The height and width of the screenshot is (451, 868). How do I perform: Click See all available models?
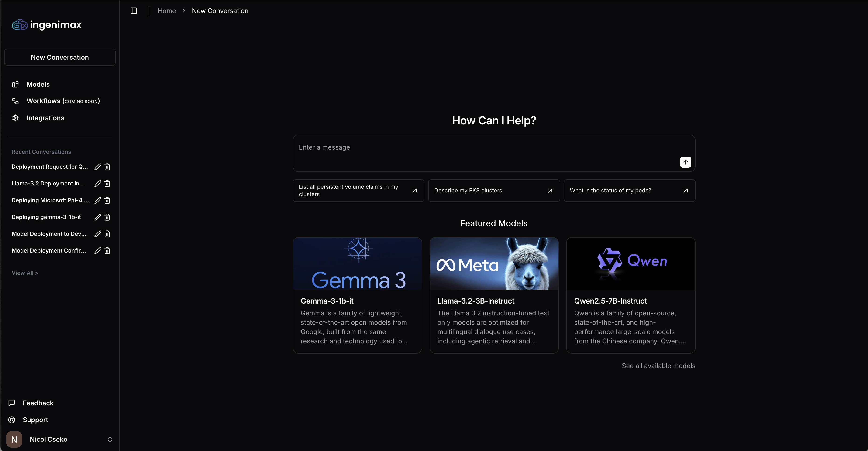coord(658,366)
